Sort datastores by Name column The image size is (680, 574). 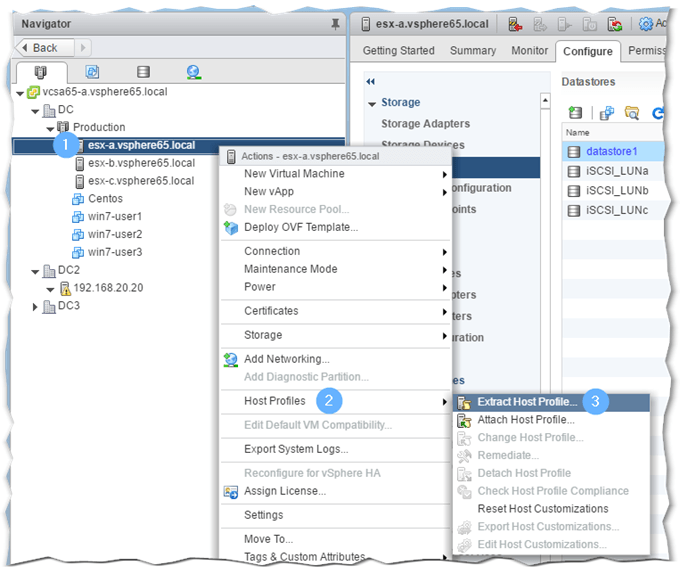(x=613, y=132)
